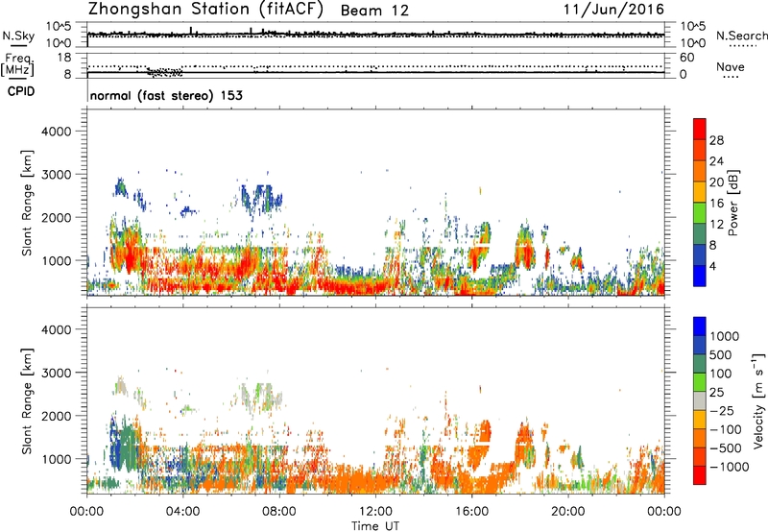This screenshot has width=768, height=532.
Task: Click the '4' label on power colorbar
Action: (x=713, y=266)
